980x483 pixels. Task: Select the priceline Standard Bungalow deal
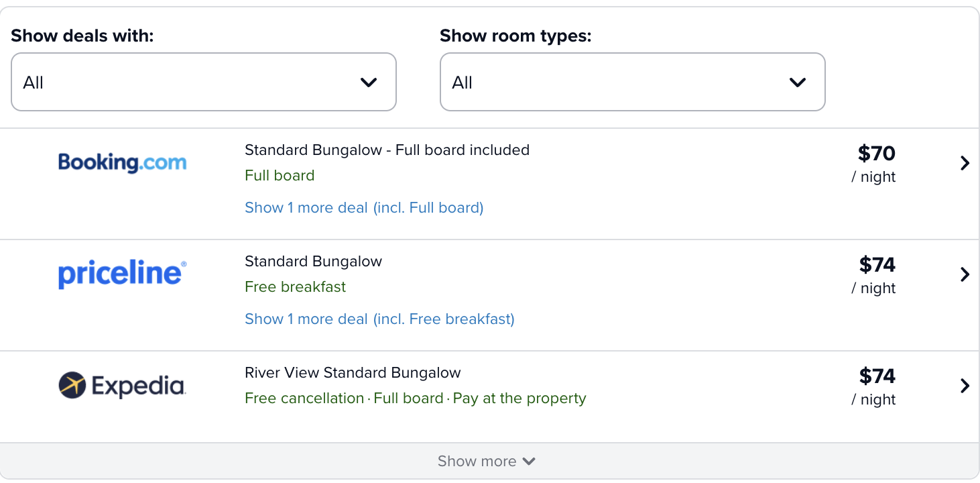point(313,262)
